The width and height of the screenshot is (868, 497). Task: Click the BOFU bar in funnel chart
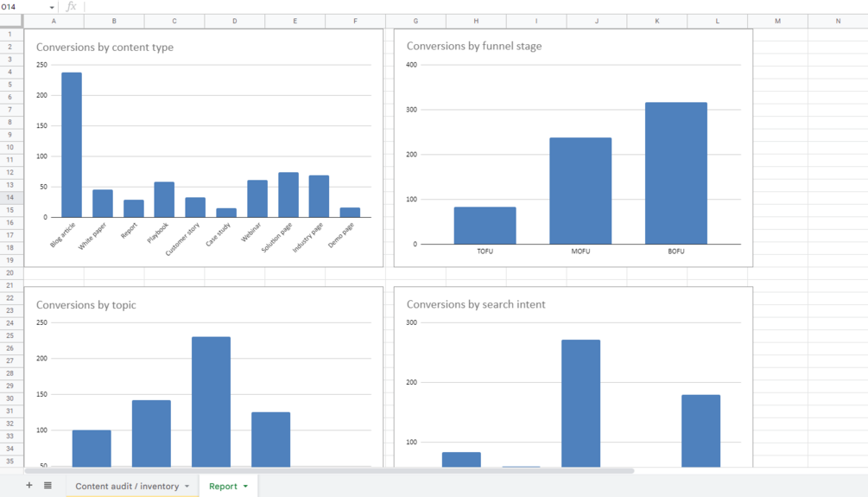pyautogui.click(x=676, y=173)
